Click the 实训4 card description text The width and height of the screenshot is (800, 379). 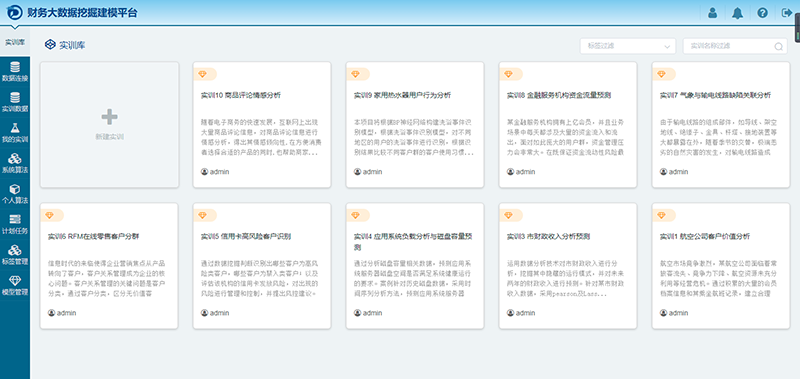pyautogui.click(x=413, y=279)
